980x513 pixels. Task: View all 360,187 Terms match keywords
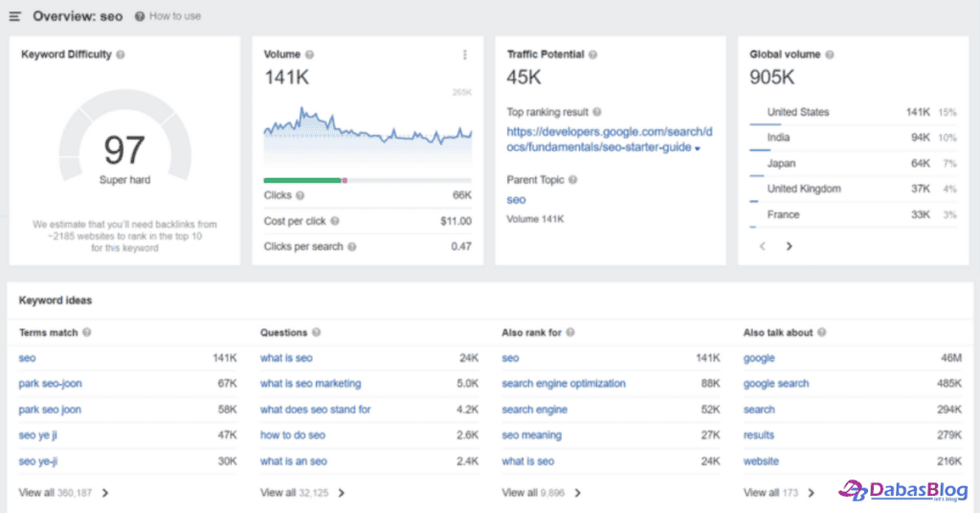click(x=64, y=493)
